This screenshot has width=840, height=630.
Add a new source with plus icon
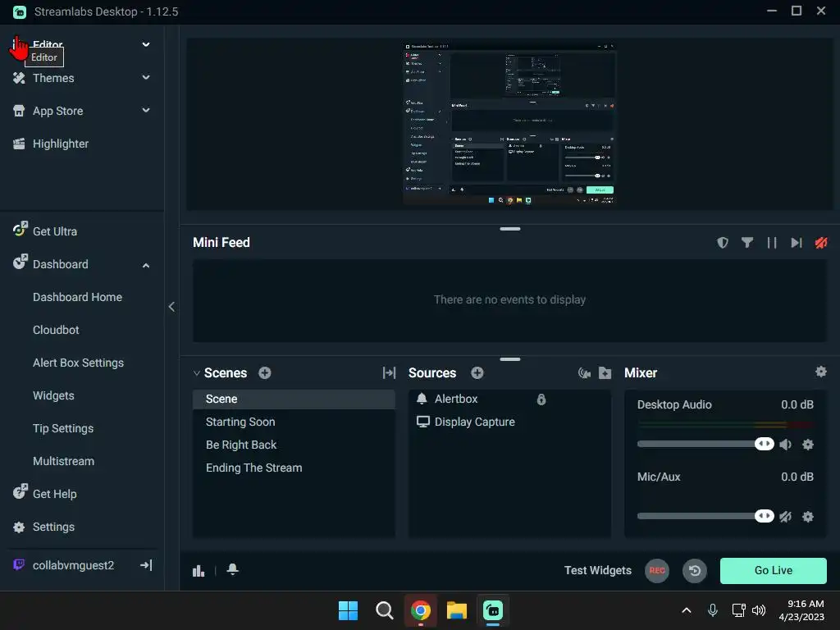point(477,373)
